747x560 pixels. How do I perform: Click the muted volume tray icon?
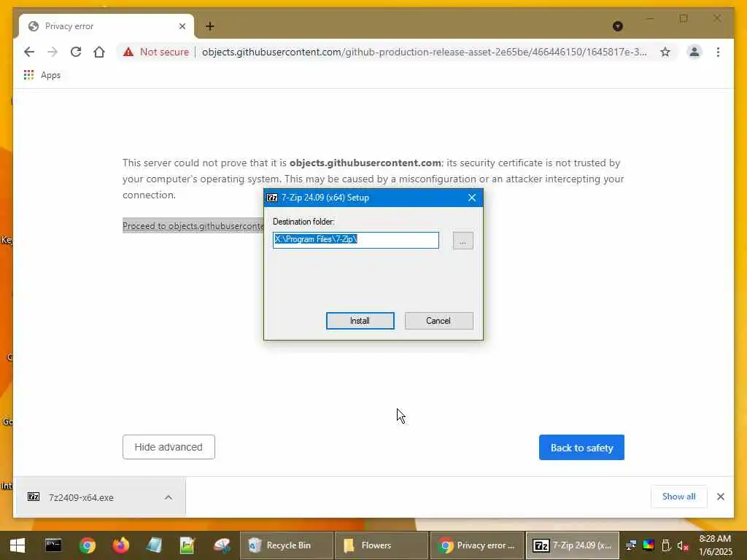click(x=683, y=545)
